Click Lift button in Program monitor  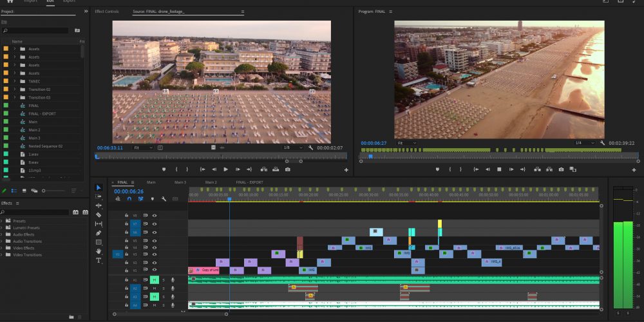point(537,169)
